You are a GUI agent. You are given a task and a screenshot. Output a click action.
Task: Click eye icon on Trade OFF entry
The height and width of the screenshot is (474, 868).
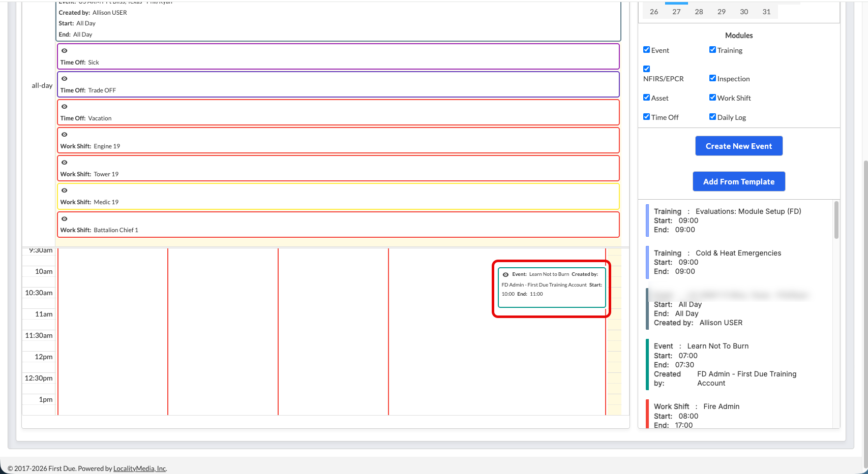tap(64, 79)
